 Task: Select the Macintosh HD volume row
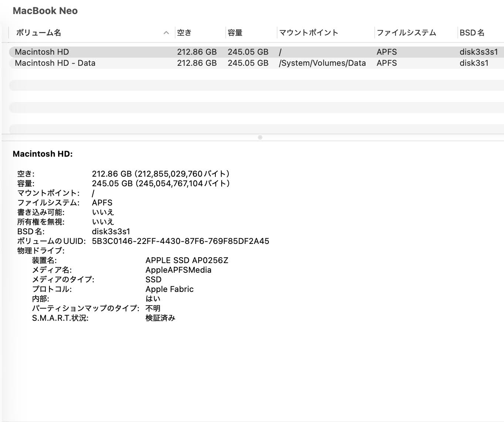coord(256,52)
